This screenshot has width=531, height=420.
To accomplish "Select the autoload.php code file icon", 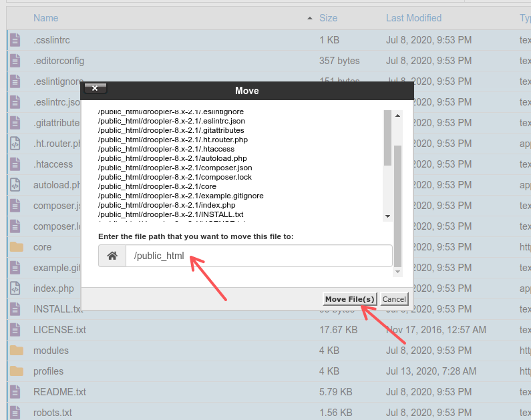I will click(15, 185).
